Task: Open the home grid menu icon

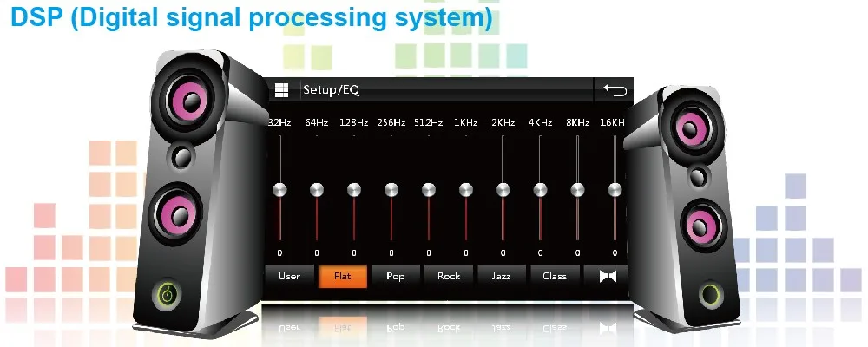Action: pos(282,90)
